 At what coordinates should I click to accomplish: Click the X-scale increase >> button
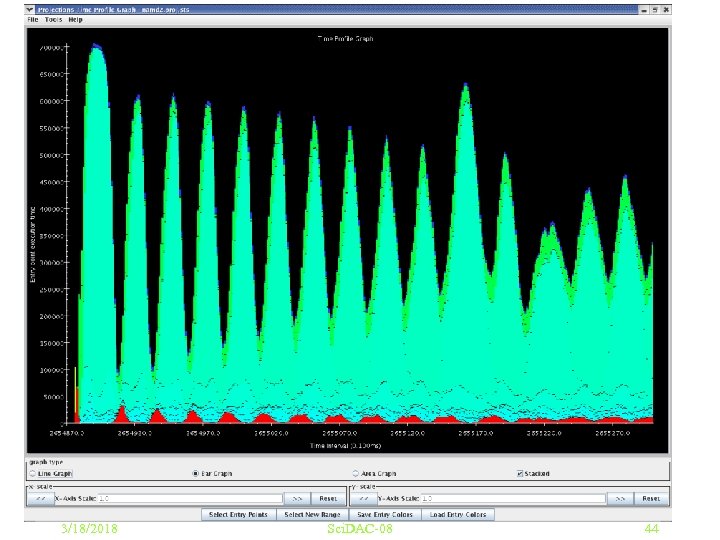[x=298, y=497]
